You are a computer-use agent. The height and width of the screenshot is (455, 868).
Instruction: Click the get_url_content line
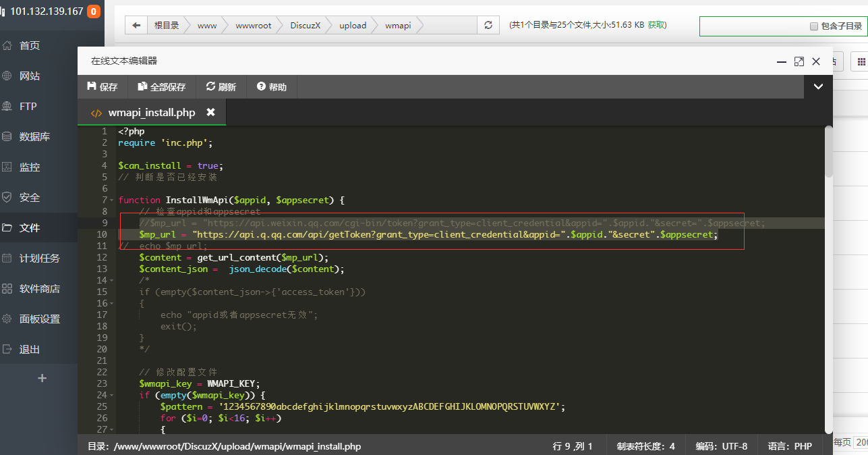pos(233,257)
